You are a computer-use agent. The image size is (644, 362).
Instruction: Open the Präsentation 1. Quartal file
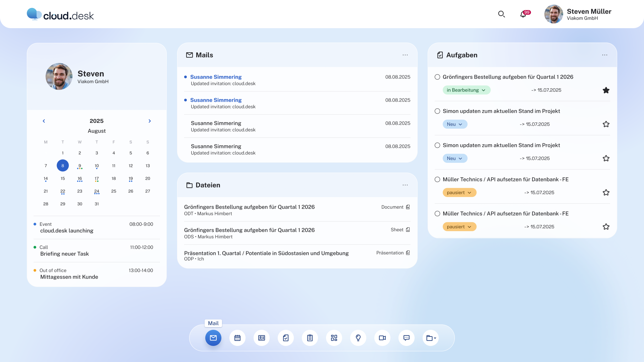(266, 253)
